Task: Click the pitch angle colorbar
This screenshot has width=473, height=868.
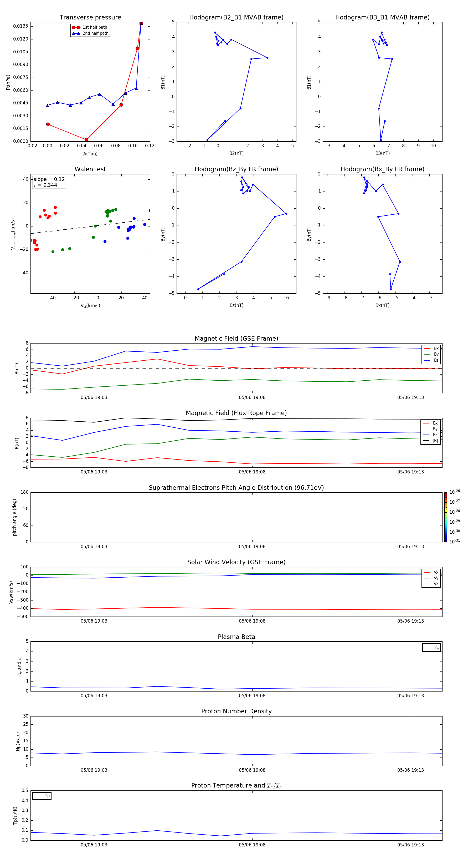Action: tap(445, 517)
